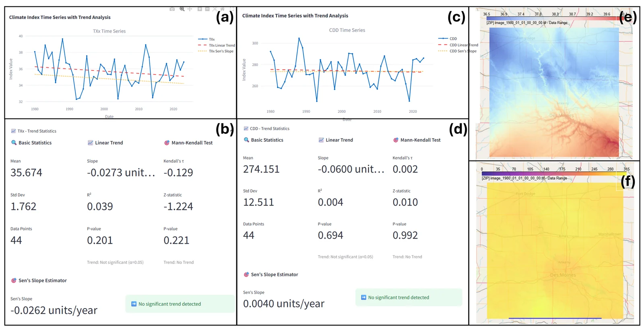Click the chart icon beside TXx Linear Trend heading

[x=90, y=143]
